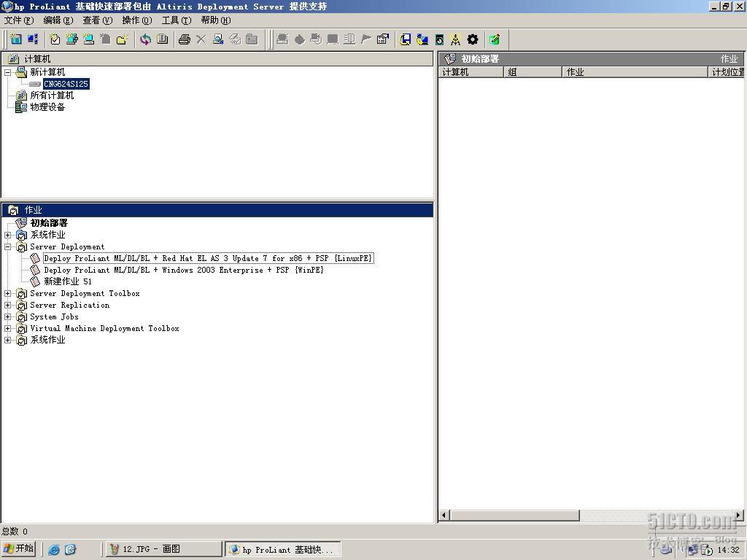Expand Virtual Machine Deployment Toolbox folder
This screenshot has width=747, height=560.
(7, 328)
